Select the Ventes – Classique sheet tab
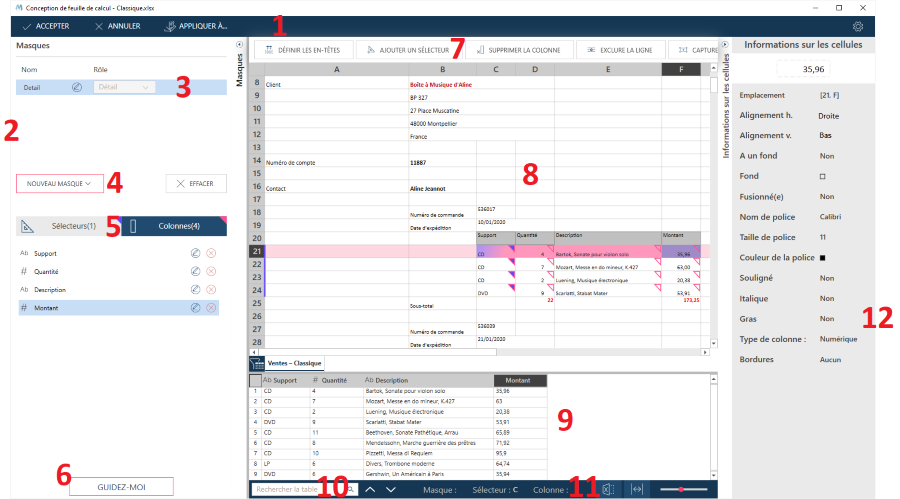The width and height of the screenshot is (900, 499). pyautogui.click(x=294, y=363)
